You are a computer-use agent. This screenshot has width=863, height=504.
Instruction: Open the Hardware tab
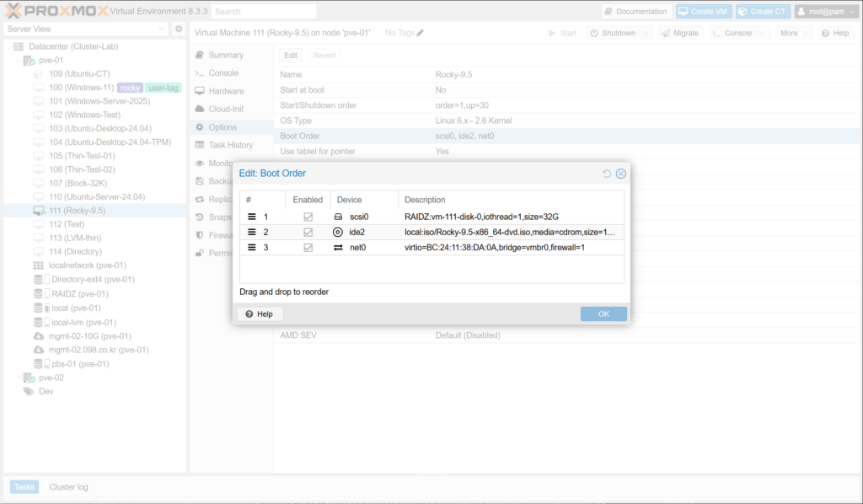click(x=226, y=91)
